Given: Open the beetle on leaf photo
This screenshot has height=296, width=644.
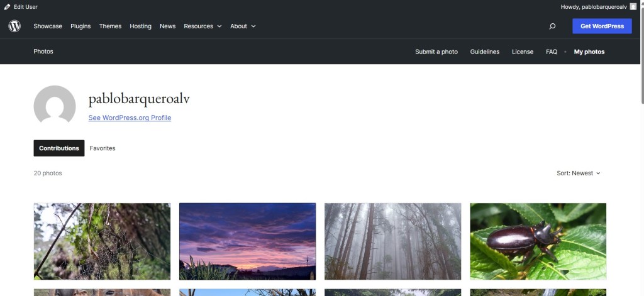Looking at the screenshot, I should pyautogui.click(x=538, y=241).
